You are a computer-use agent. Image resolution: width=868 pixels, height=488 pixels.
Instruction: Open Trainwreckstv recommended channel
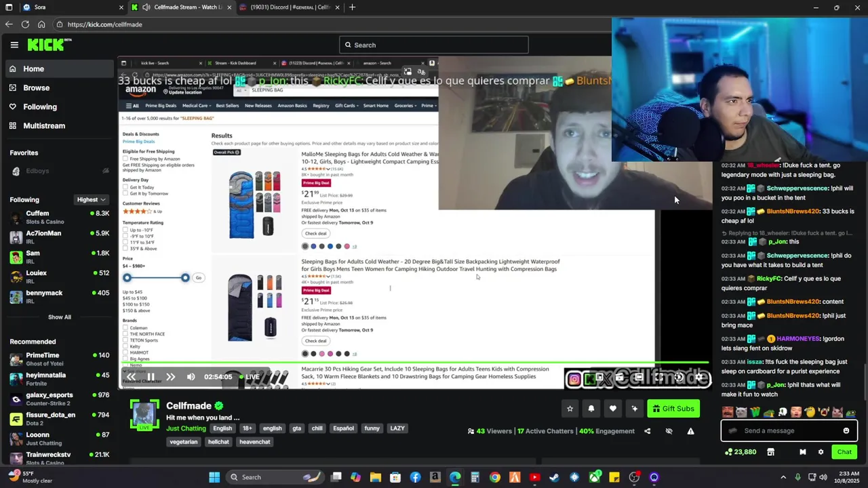point(59,458)
